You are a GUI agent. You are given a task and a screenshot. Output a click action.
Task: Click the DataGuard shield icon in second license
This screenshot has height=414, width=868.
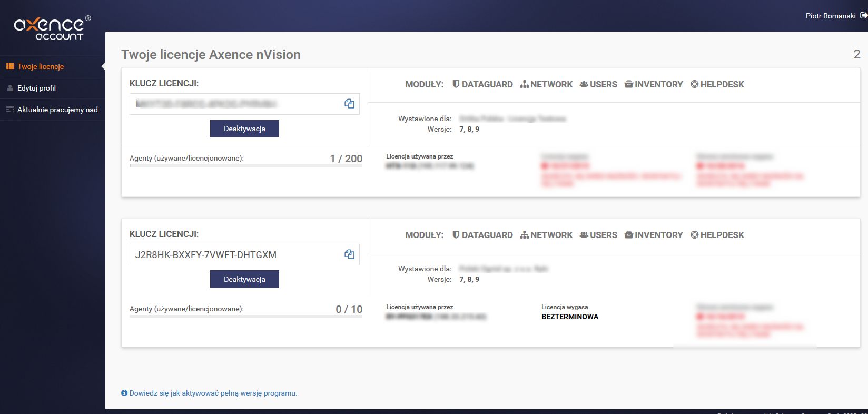456,234
